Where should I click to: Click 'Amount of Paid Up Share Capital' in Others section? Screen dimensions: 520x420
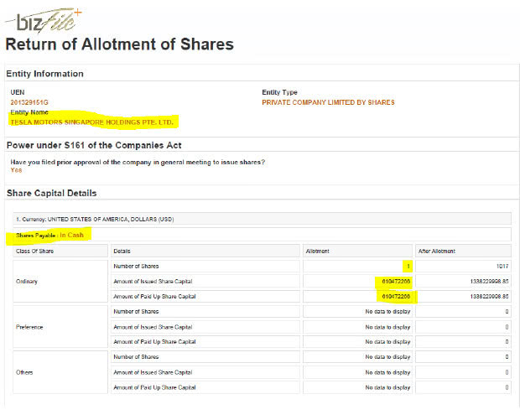154,387
